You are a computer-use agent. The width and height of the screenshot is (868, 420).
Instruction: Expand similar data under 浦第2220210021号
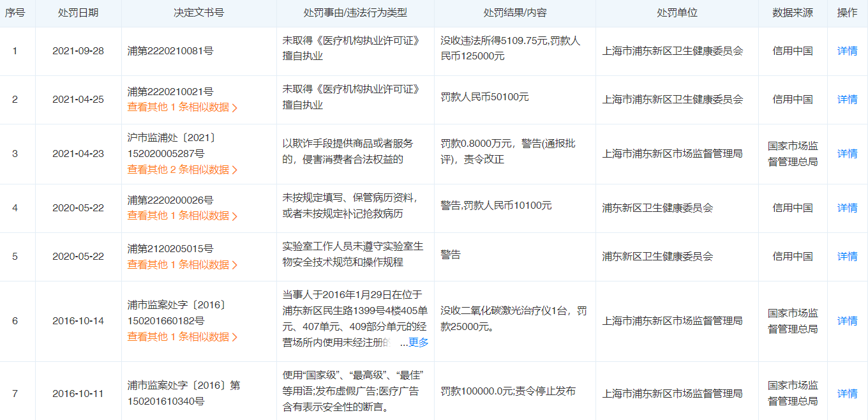[182, 107]
